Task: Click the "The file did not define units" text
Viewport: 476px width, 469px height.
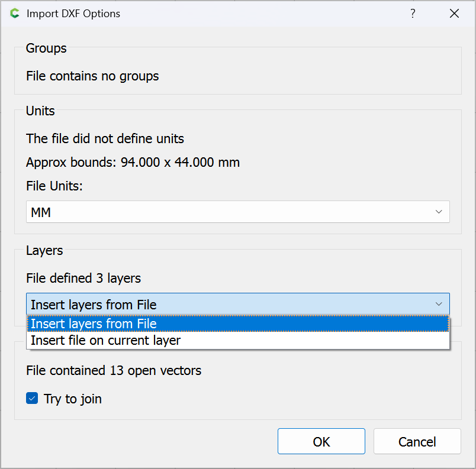Action: pos(105,139)
